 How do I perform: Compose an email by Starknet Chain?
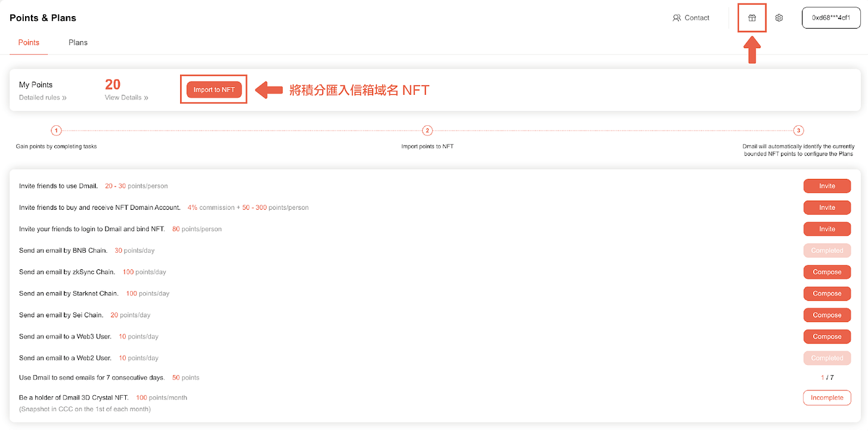click(x=827, y=293)
